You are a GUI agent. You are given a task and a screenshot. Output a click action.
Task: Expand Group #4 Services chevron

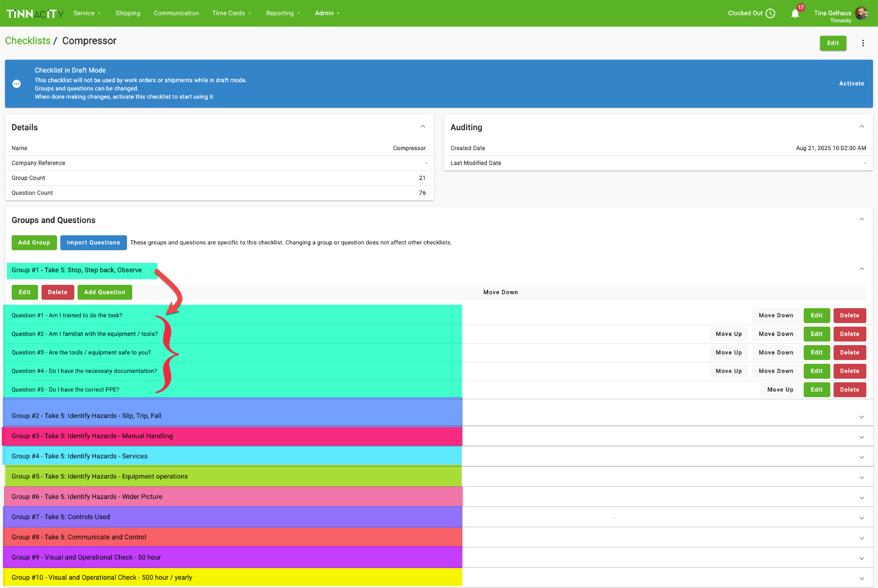pos(862,457)
